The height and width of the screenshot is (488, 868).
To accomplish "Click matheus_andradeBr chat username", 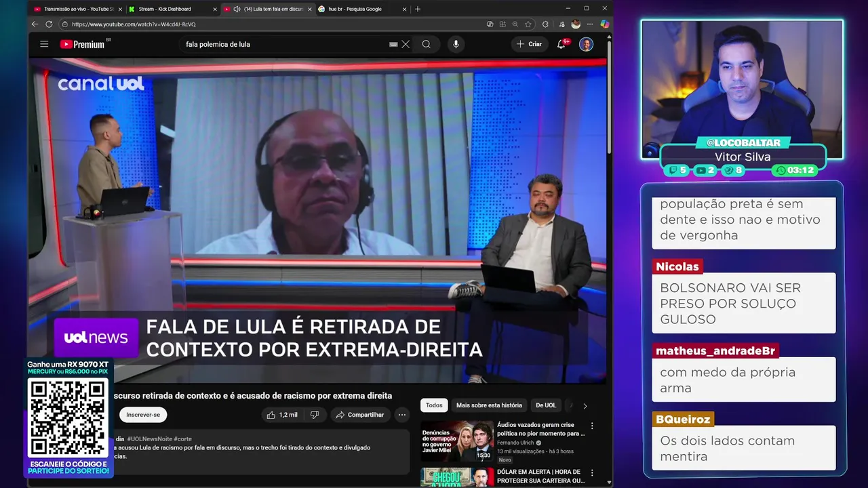I will click(x=715, y=350).
